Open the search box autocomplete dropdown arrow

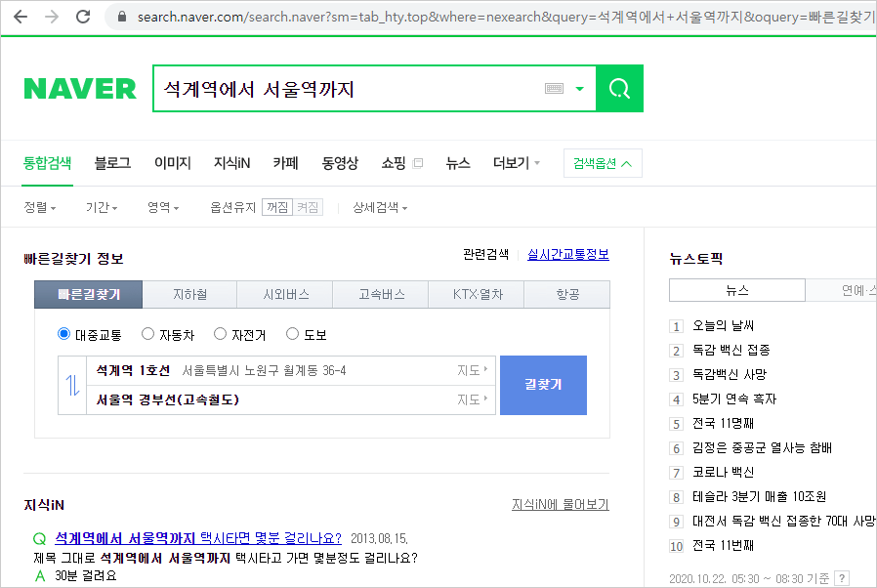click(580, 89)
